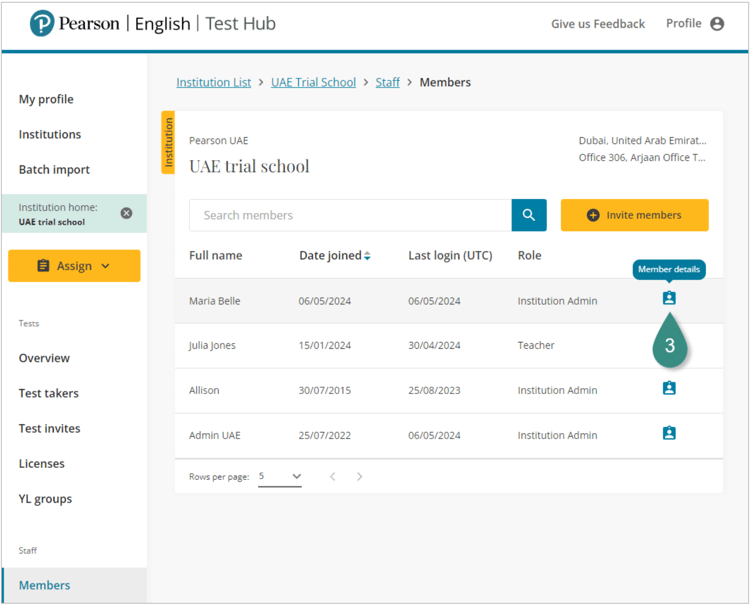750x606 pixels.
Task: Open Test takers in sidebar
Action: [49, 393]
